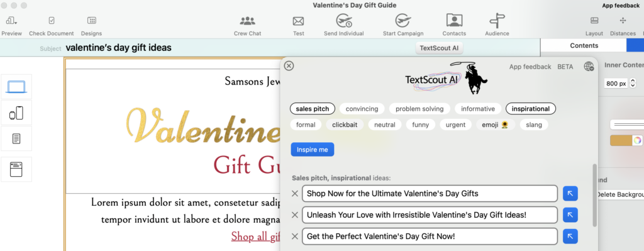
Task: Switch to mobile devices preview icon
Action: coord(16,113)
